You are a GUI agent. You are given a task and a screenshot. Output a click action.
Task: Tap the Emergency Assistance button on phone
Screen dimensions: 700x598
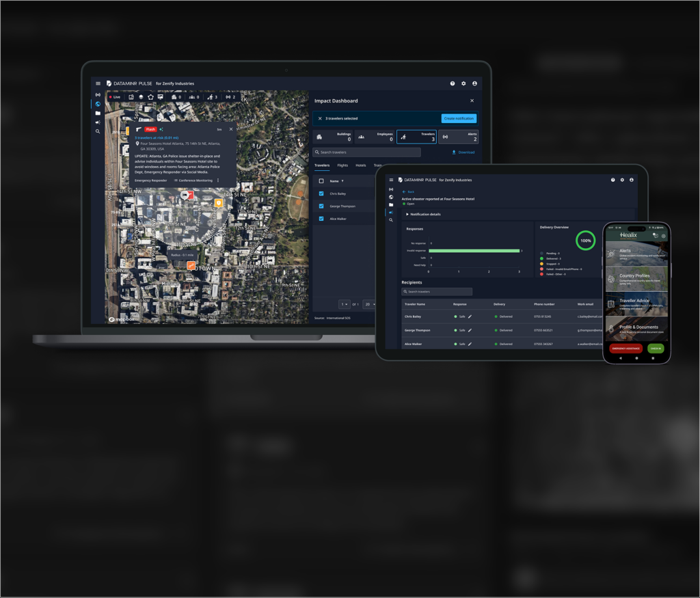click(626, 349)
